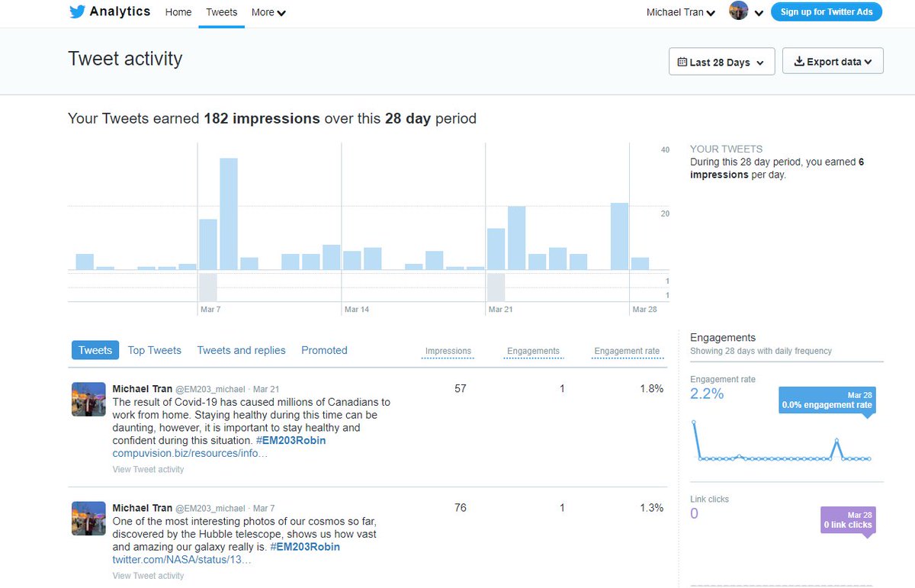Screen dimensions: 915x588
Task: Sort by Engagement rate column header
Action: click(627, 351)
